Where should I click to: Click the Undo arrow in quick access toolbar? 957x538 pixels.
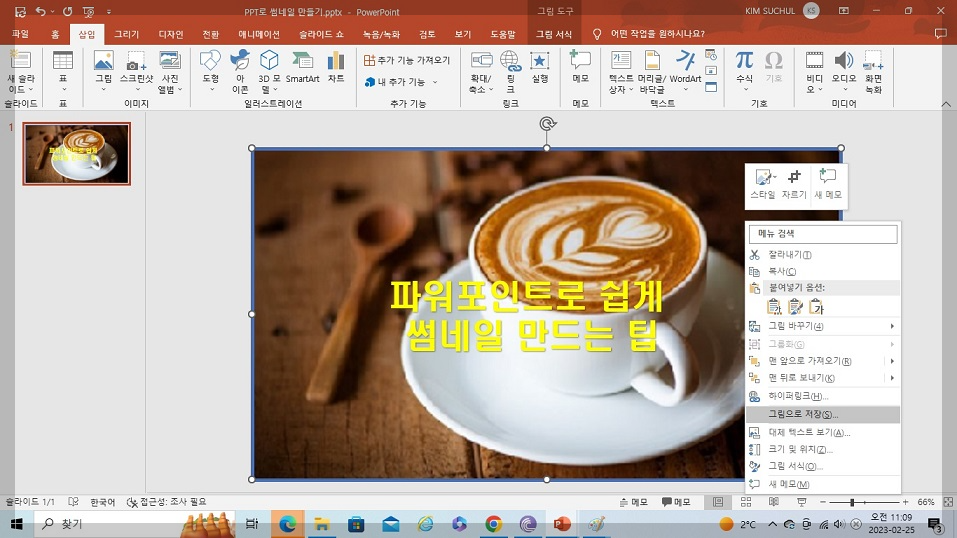pyautogui.click(x=40, y=12)
